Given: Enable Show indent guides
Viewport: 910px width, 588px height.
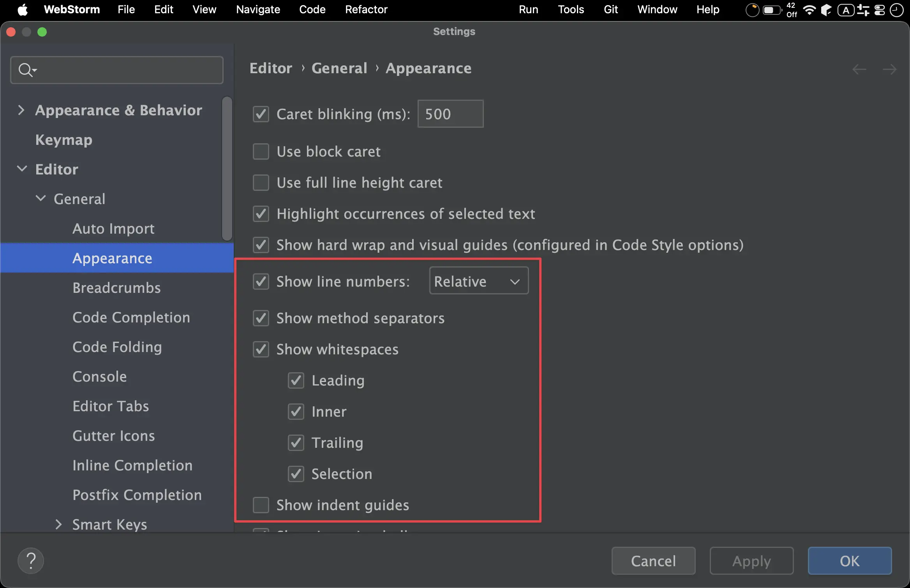Looking at the screenshot, I should click(261, 505).
